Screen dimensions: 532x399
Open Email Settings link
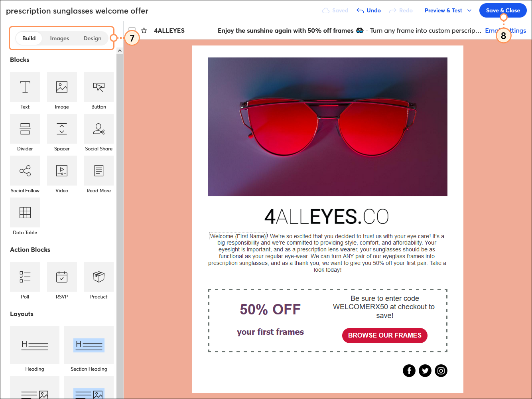(x=505, y=30)
